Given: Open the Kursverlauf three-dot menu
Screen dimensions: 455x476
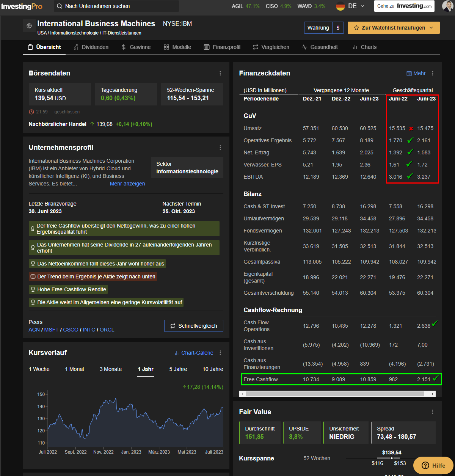Looking at the screenshot, I should click(220, 353).
